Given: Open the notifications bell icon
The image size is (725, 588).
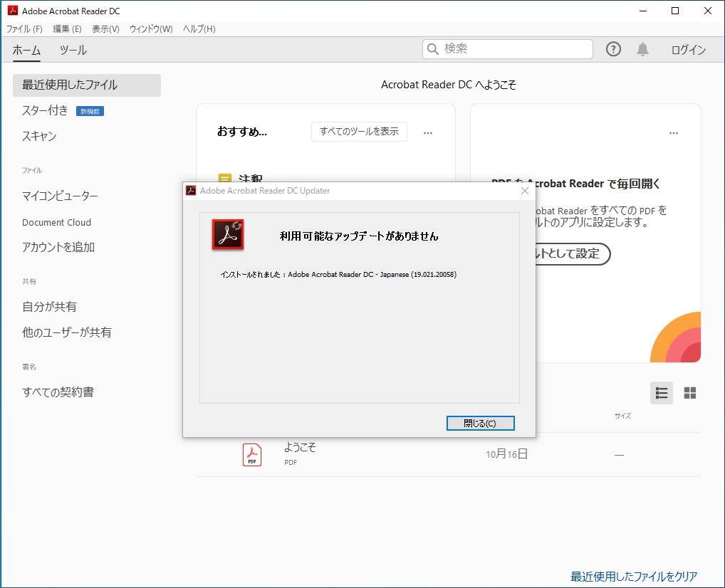Looking at the screenshot, I should coord(642,49).
